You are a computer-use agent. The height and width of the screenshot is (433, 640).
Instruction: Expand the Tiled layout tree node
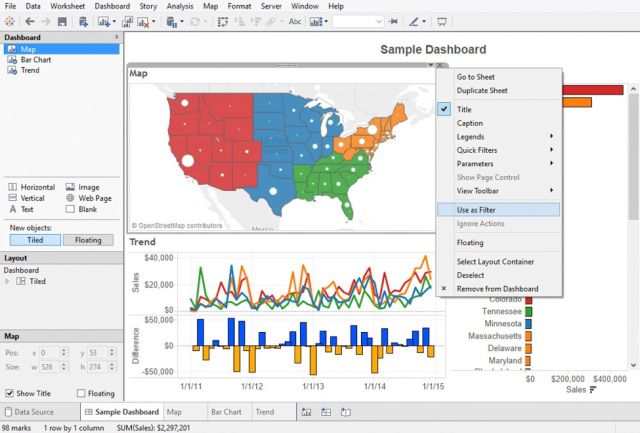click(x=9, y=282)
